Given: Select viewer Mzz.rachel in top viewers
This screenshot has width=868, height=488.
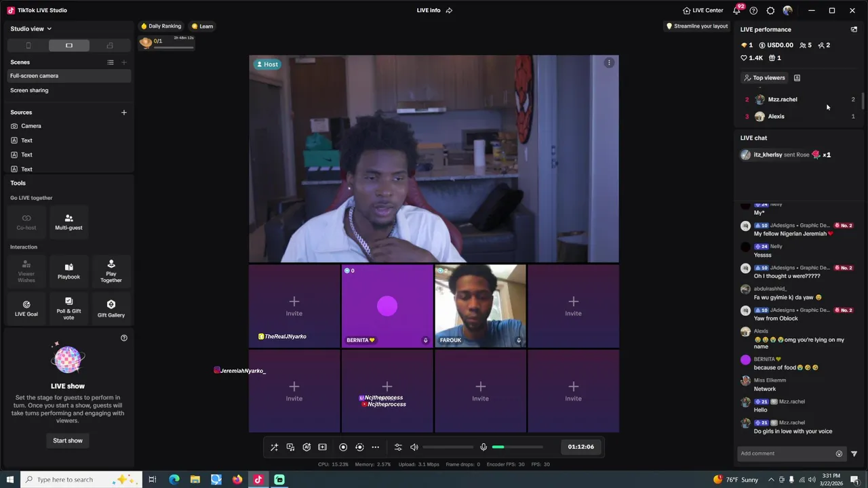Looking at the screenshot, I should click(x=801, y=100).
